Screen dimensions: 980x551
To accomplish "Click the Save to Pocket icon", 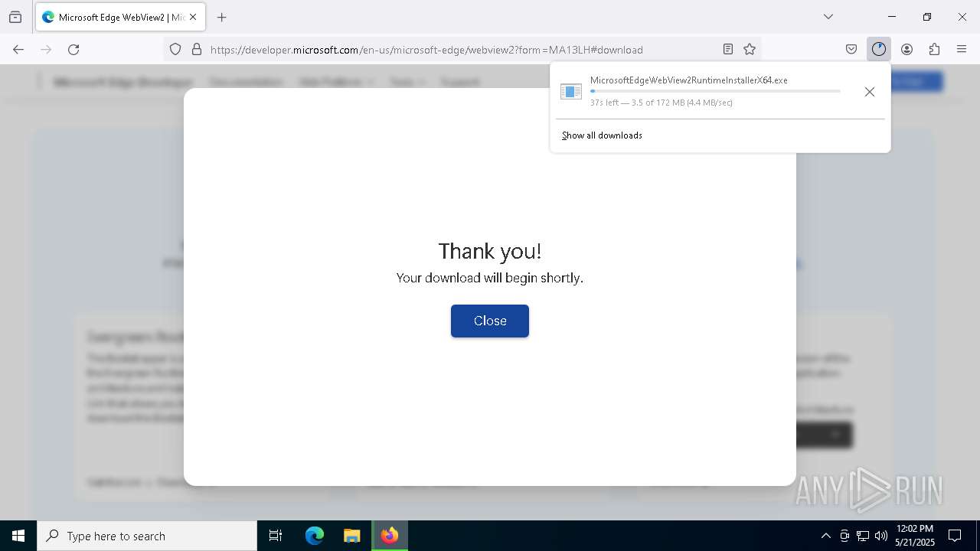I will 851,49.
